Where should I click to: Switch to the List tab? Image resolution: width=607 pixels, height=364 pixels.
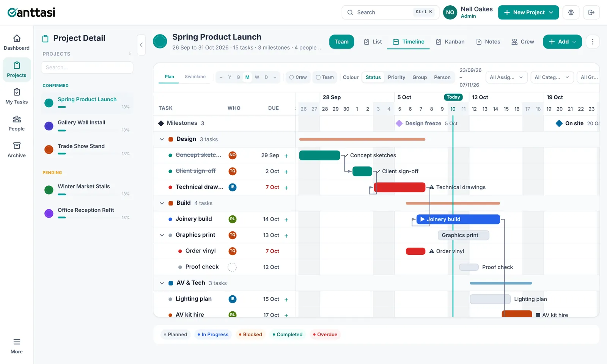[373, 42]
